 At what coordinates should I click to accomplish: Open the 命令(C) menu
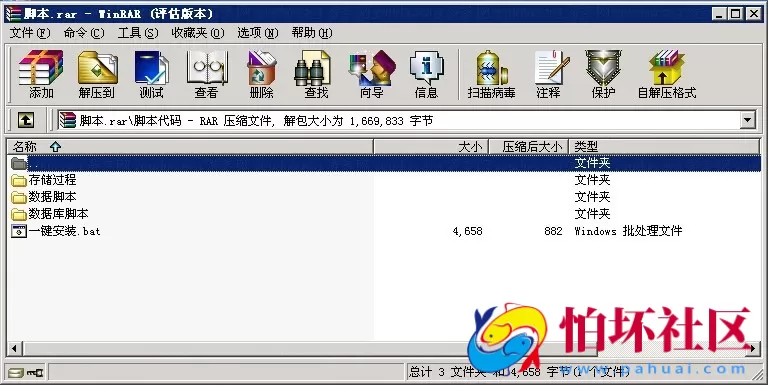point(84,33)
